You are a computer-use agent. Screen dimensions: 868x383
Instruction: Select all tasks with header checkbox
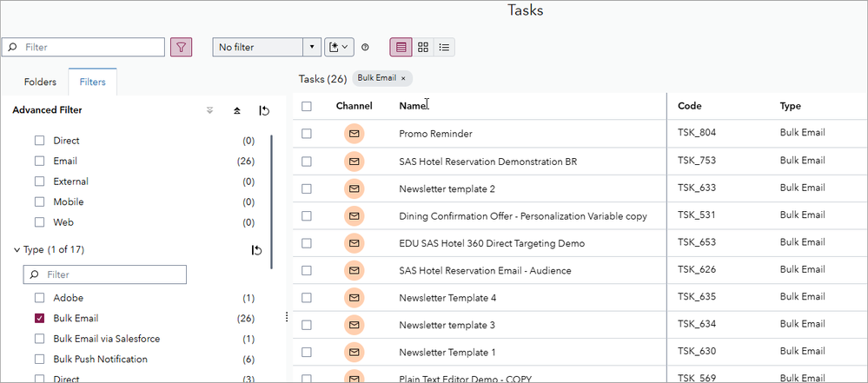306,106
